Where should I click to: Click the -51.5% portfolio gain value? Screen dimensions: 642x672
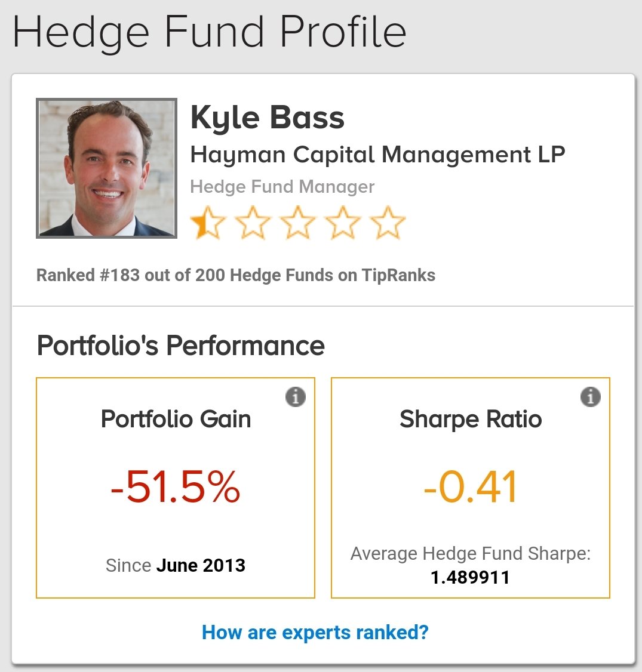[x=176, y=488]
